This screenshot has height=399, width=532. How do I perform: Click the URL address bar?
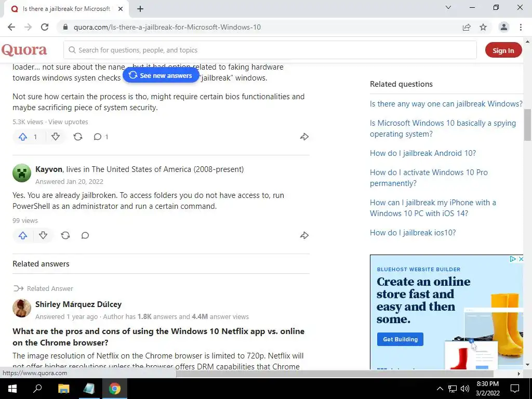pos(258,27)
